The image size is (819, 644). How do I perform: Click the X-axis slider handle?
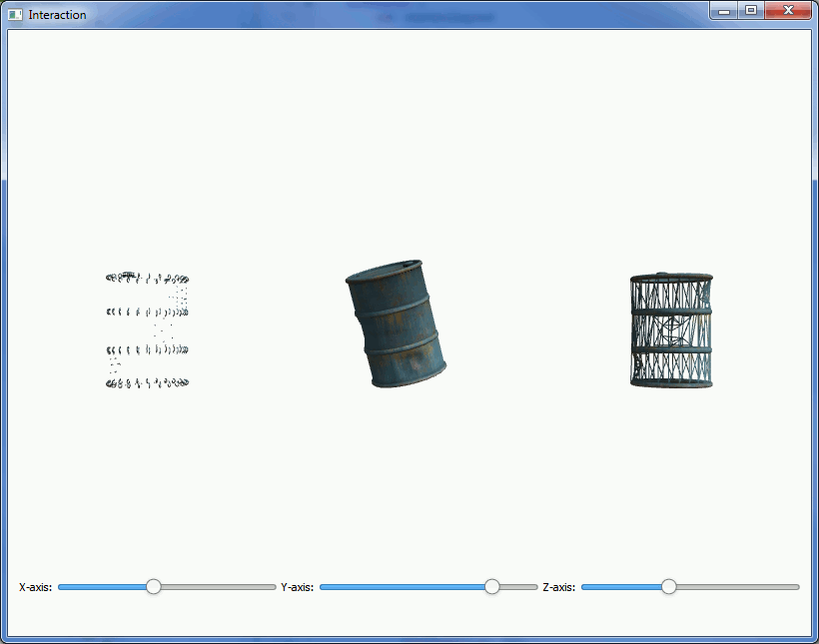pyautogui.click(x=154, y=587)
